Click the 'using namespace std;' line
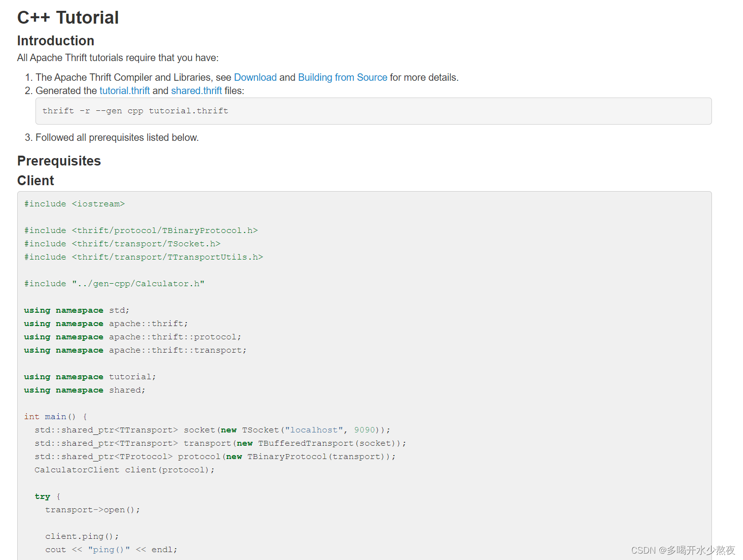The image size is (743, 560). click(x=77, y=310)
